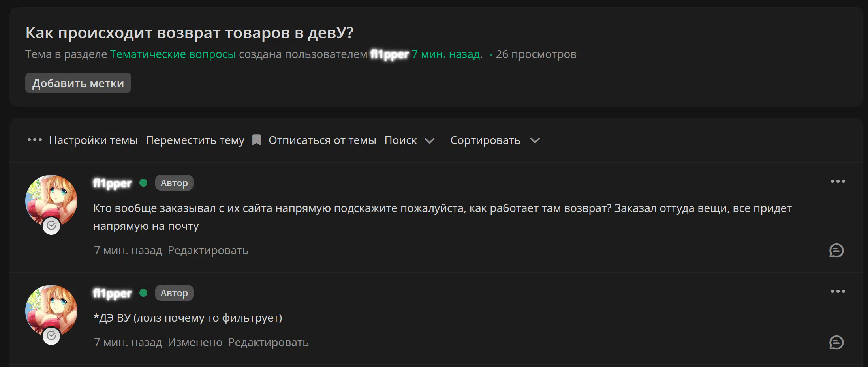Open Настройки темы menu
Screen dimensions: 868x367
tap(93, 140)
